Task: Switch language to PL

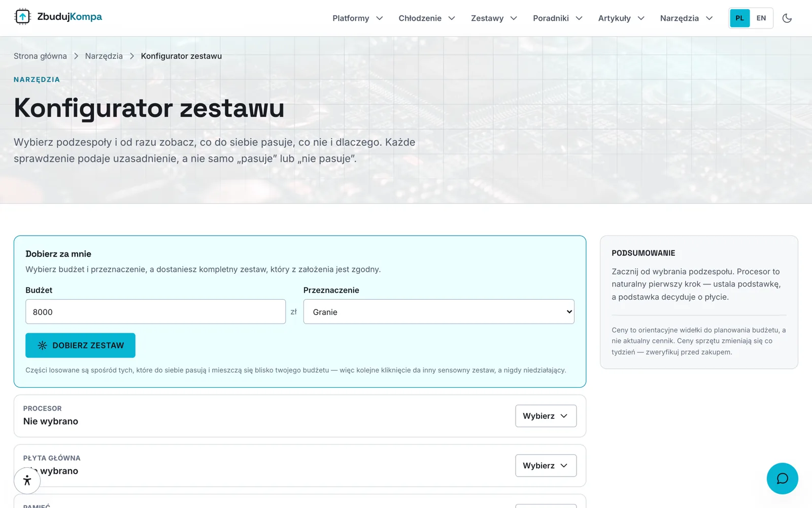Action: pos(740,18)
